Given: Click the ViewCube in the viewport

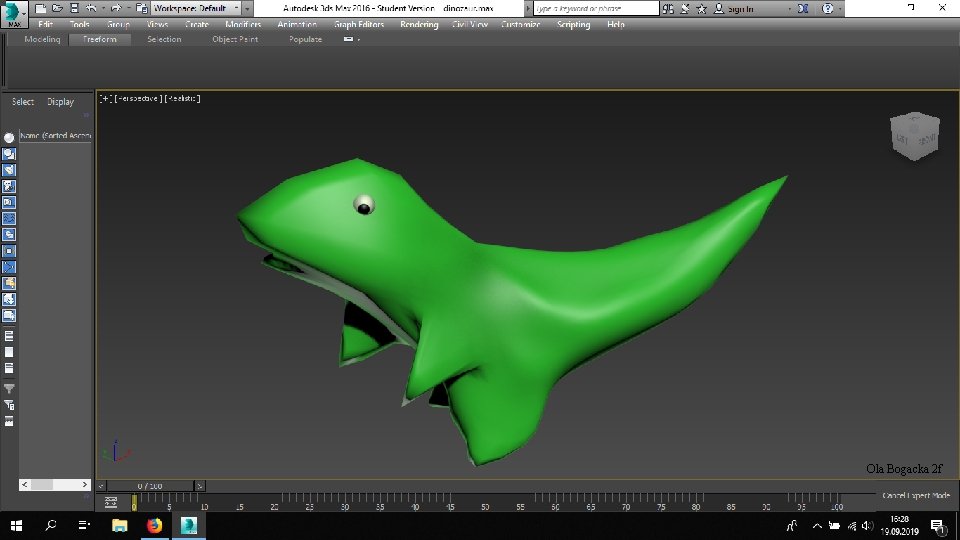Looking at the screenshot, I should point(914,134).
